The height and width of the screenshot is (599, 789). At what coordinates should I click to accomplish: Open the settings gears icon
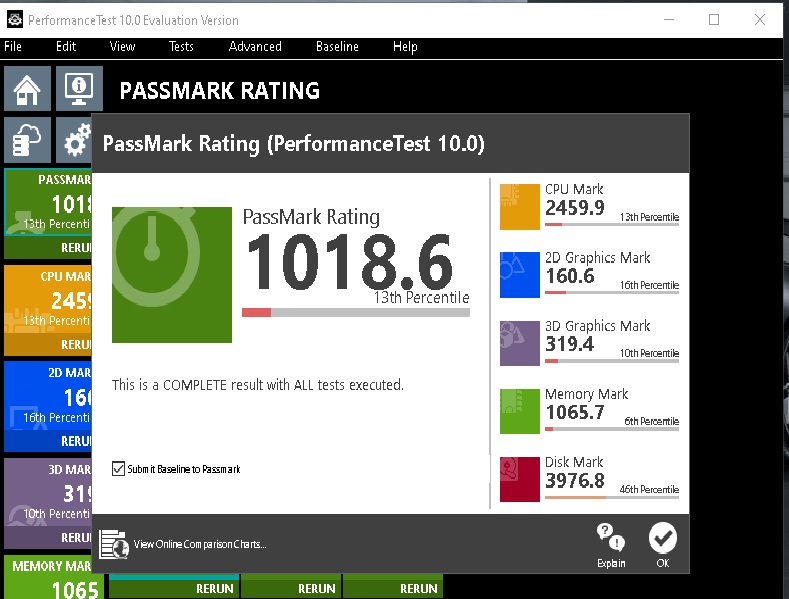click(74, 140)
